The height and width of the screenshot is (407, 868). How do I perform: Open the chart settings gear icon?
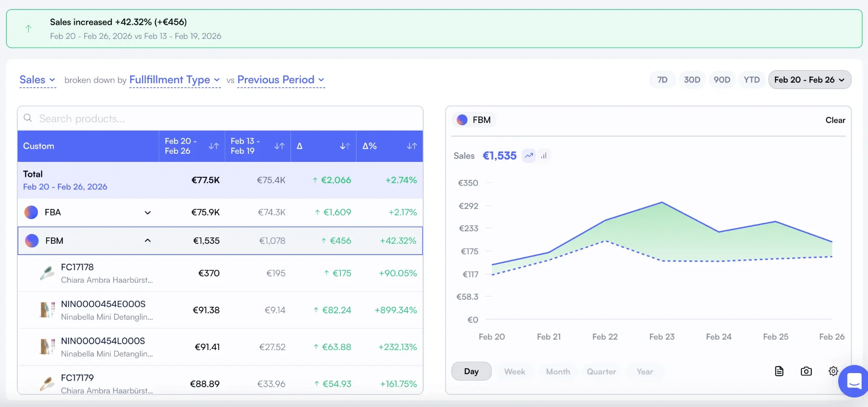pos(833,371)
